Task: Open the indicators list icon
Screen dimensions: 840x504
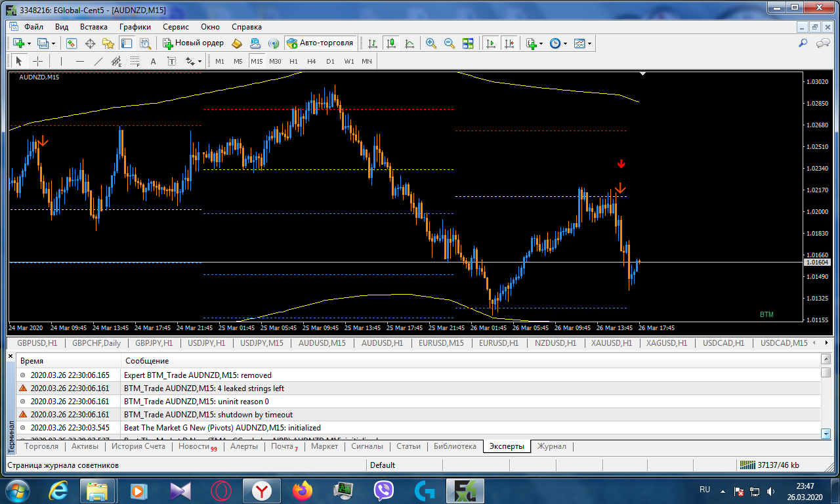Action: tap(531, 43)
